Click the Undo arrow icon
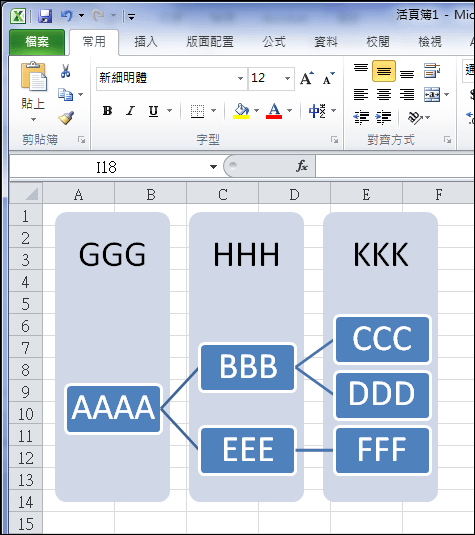 pyautogui.click(x=67, y=15)
